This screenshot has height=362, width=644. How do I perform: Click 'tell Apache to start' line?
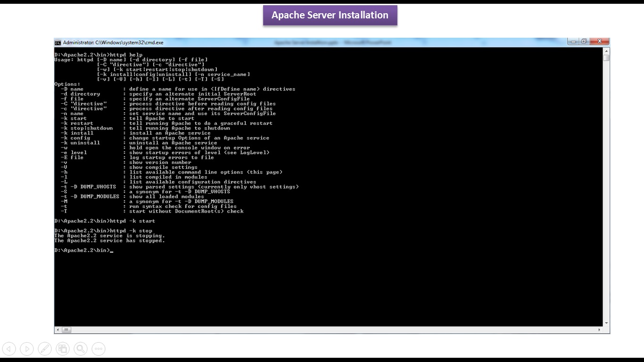tap(162, 118)
